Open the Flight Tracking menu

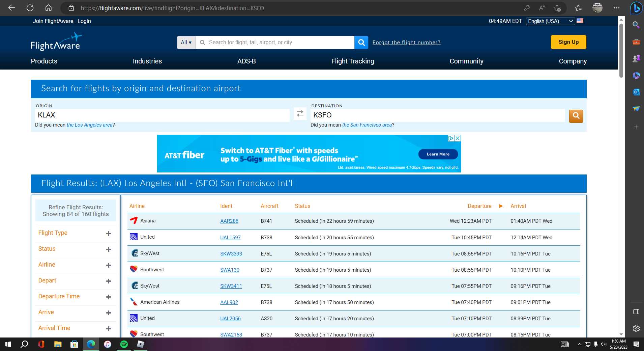pyautogui.click(x=353, y=61)
